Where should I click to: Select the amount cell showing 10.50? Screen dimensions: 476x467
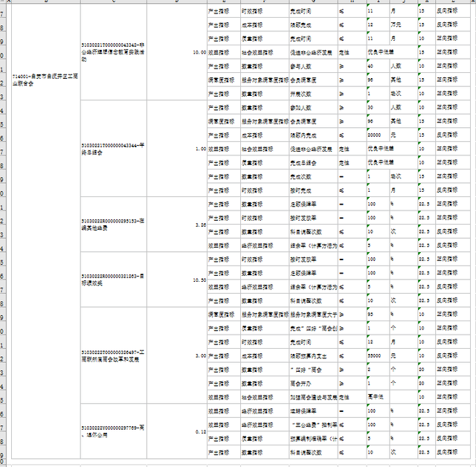point(177,280)
